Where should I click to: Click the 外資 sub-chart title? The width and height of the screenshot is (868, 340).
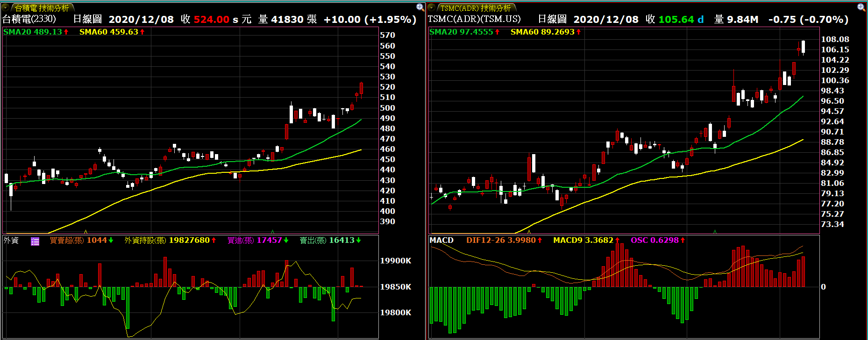pyautogui.click(x=11, y=240)
